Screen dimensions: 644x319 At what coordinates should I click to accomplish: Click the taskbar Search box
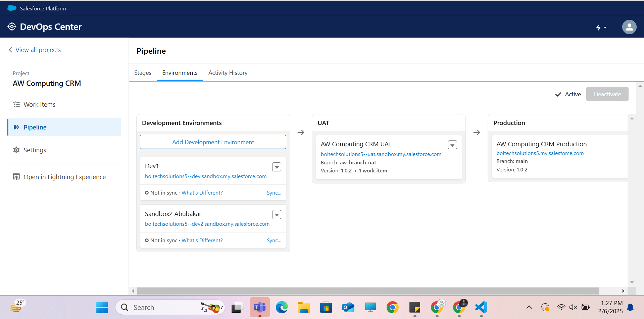(170, 307)
